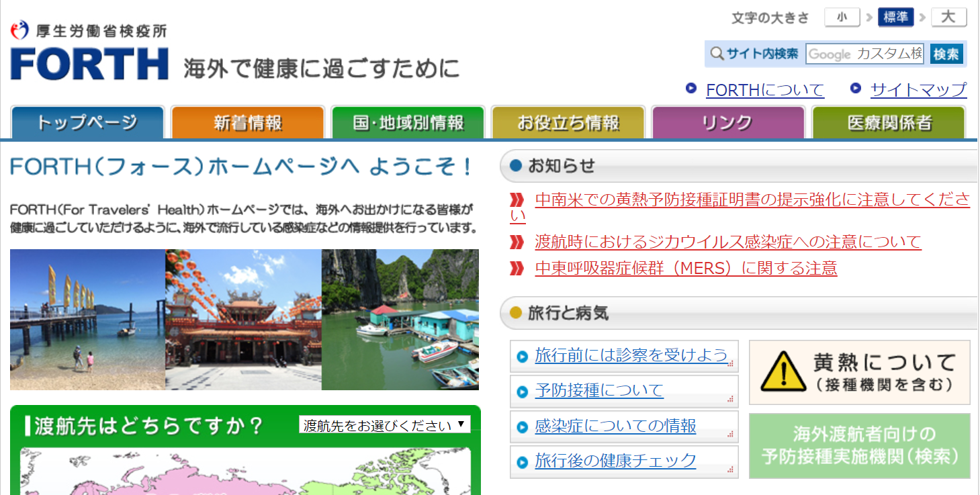Viewport: 980px width, 495px height.
Task: Click the yellow fever warning triangle icon
Action: pos(783,372)
